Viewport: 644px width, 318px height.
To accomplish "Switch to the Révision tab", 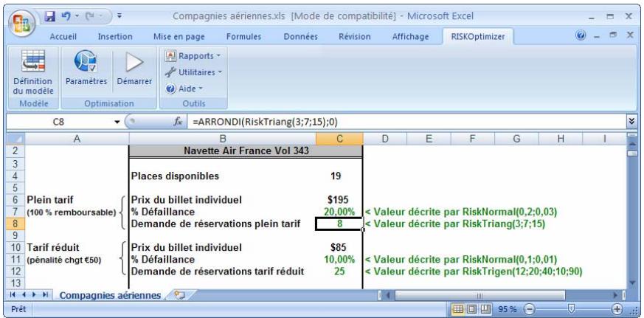I will tap(354, 37).
